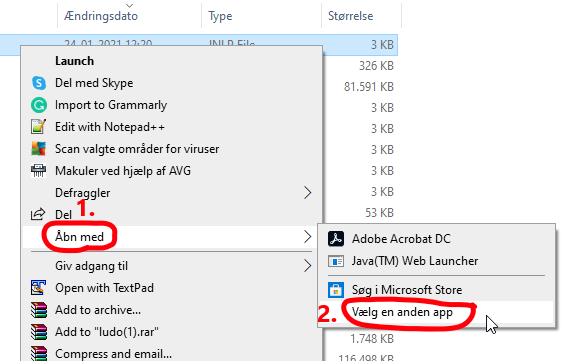Open the Defraggler submenu entry
This screenshot has width=564, height=361.
172,193
